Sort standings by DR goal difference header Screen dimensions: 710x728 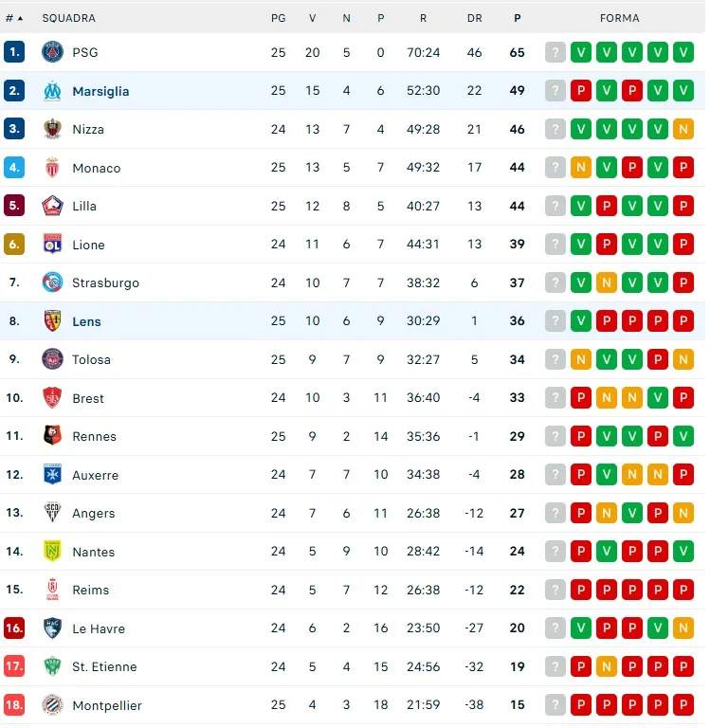[475, 18]
